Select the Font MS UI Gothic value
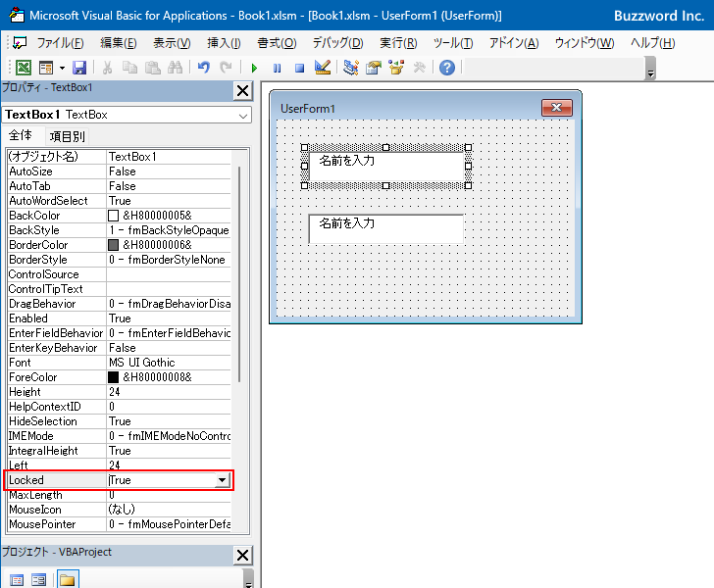The height and width of the screenshot is (588, 714). coord(169,363)
